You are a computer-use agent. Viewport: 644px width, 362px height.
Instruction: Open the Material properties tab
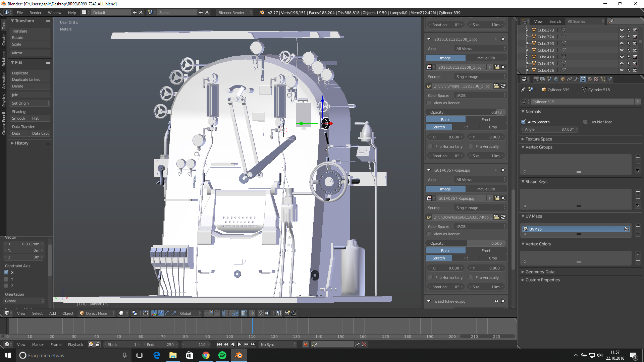[590, 79]
